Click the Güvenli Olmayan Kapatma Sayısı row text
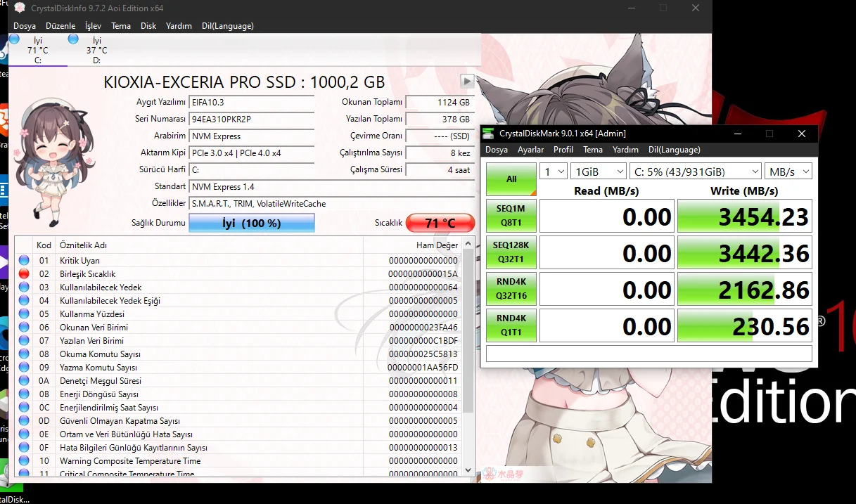 click(x=120, y=421)
